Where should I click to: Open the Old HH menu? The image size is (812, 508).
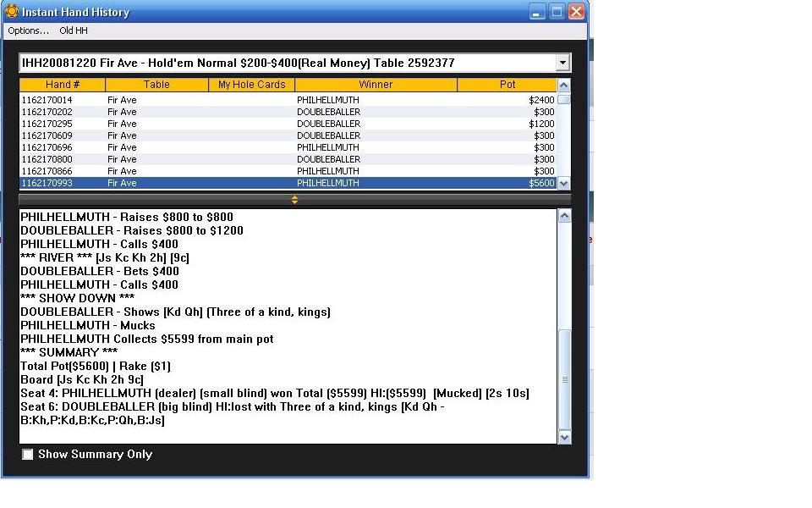(74, 30)
